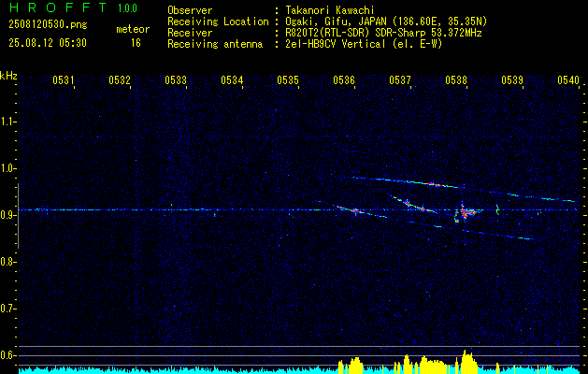Click the Receiving antenna label
Viewport: 588px width, 374px height.
click(215, 44)
